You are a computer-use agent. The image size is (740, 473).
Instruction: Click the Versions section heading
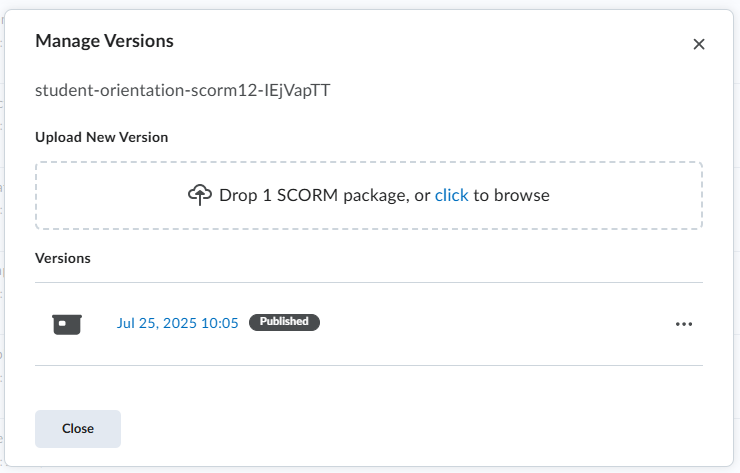coord(63,258)
